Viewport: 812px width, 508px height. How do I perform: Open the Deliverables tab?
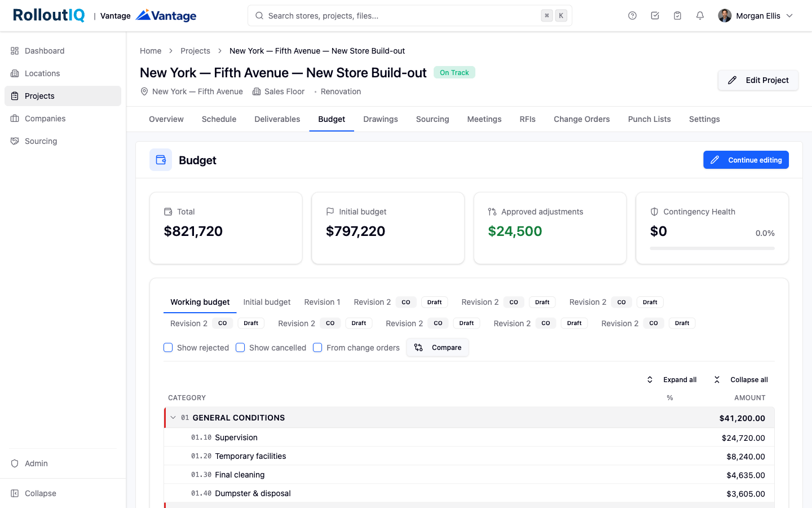point(277,119)
